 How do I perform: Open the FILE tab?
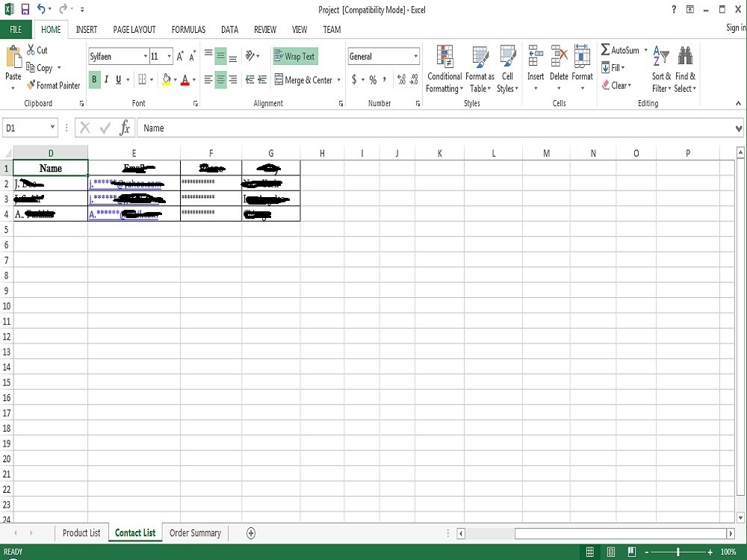click(x=16, y=30)
